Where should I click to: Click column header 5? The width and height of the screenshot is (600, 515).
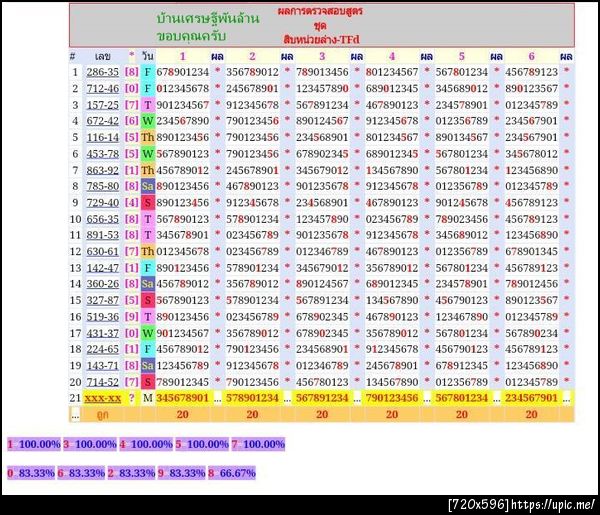point(461,56)
